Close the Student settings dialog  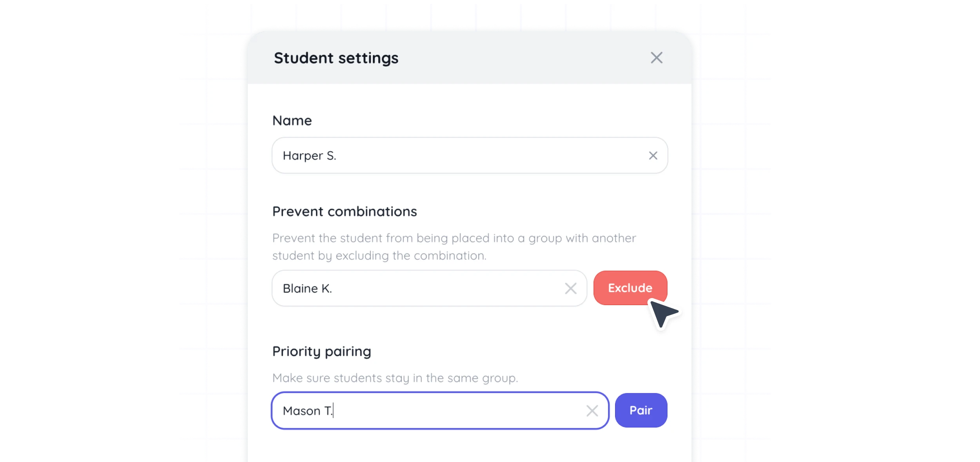tap(657, 58)
